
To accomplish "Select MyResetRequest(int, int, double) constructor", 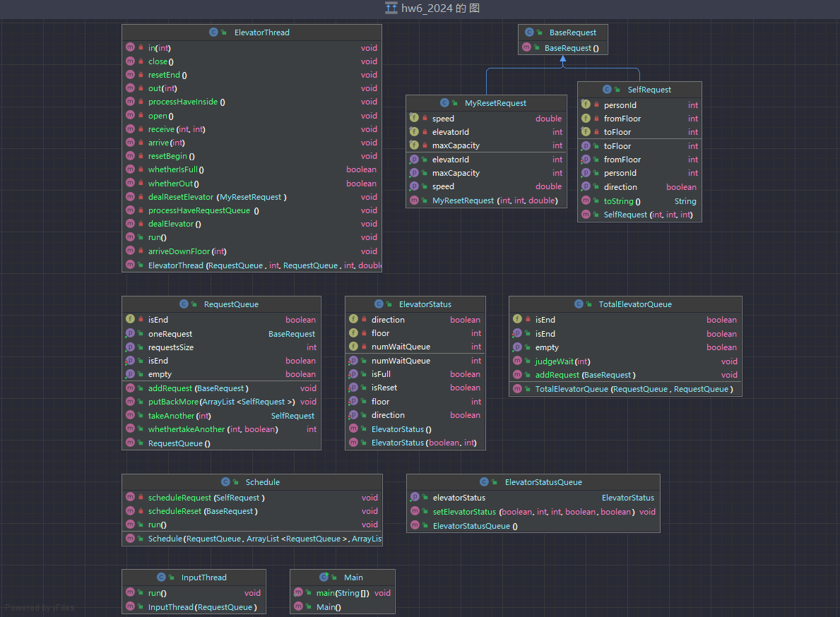I will (487, 200).
